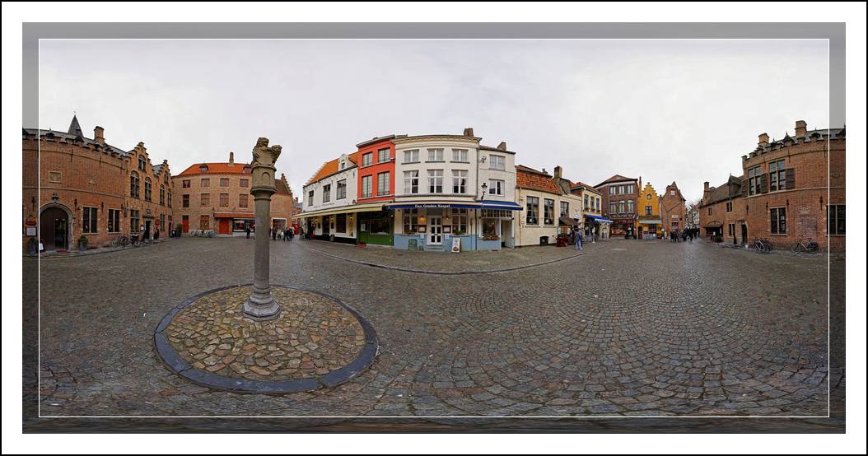Click the pedestrian in front of the cream building
This screenshot has height=456, width=868.
click(579, 239)
